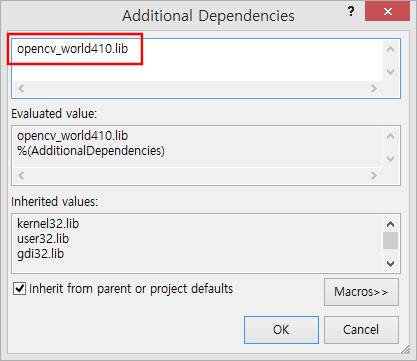Image resolution: width=417 pixels, height=361 pixels.
Task: Click the opencv_world410.lib entry in the edit field
Action: [x=72, y=49]
